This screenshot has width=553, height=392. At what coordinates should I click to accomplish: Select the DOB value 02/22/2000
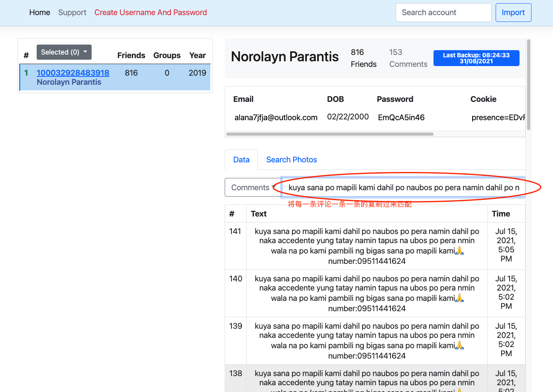348,117
